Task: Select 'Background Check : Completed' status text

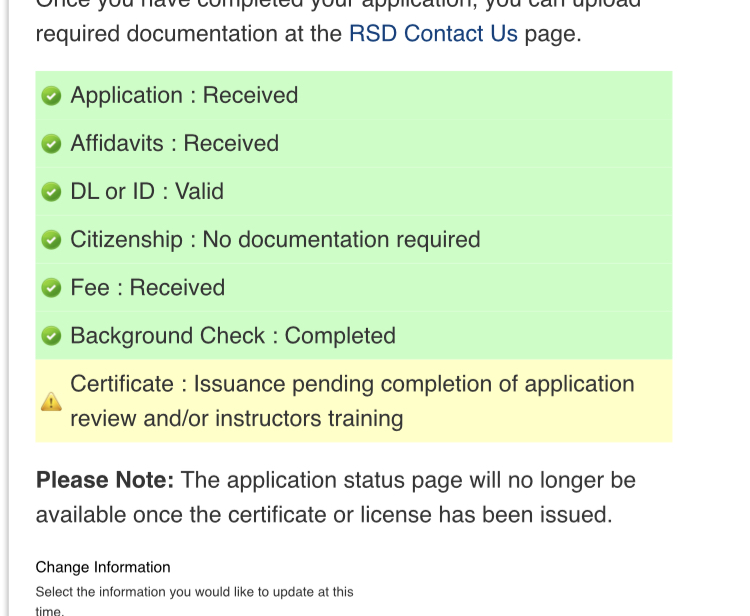Action: click(x=233, y=336)
